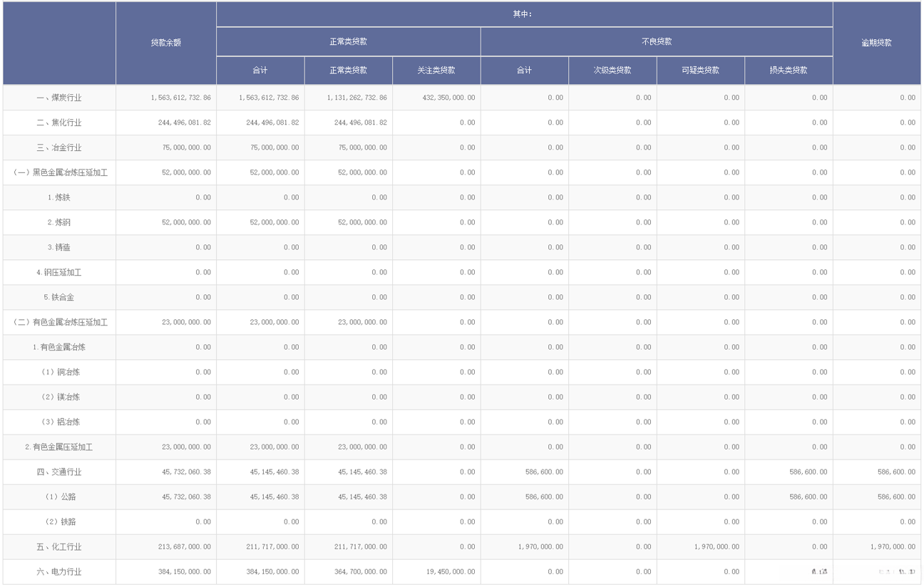Click 贷款余额 value 244,496,081.82 for 焦化行业
This screenshot has height=587, width=924.
pos(185,123)
